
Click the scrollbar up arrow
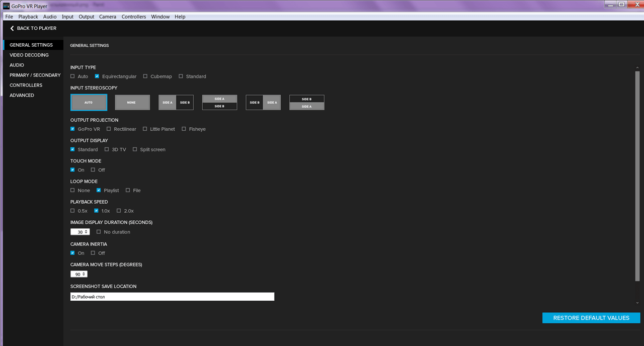(x=637, y=67)
